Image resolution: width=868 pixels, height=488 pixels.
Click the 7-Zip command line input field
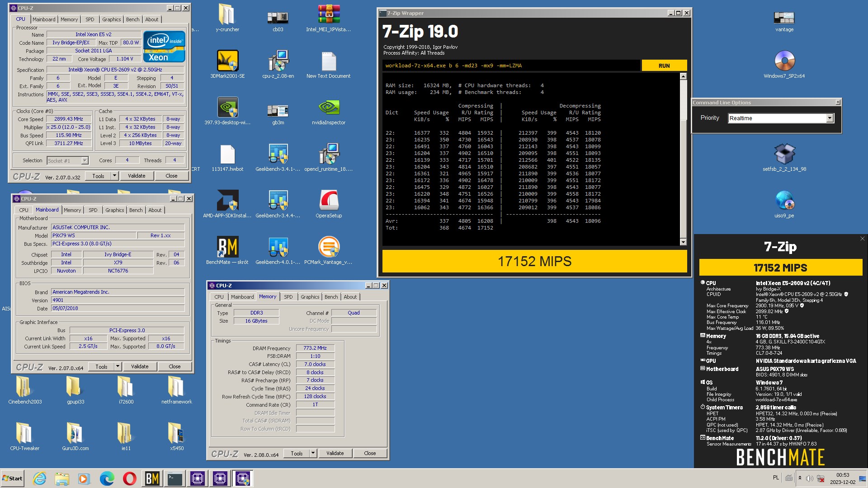511,66
